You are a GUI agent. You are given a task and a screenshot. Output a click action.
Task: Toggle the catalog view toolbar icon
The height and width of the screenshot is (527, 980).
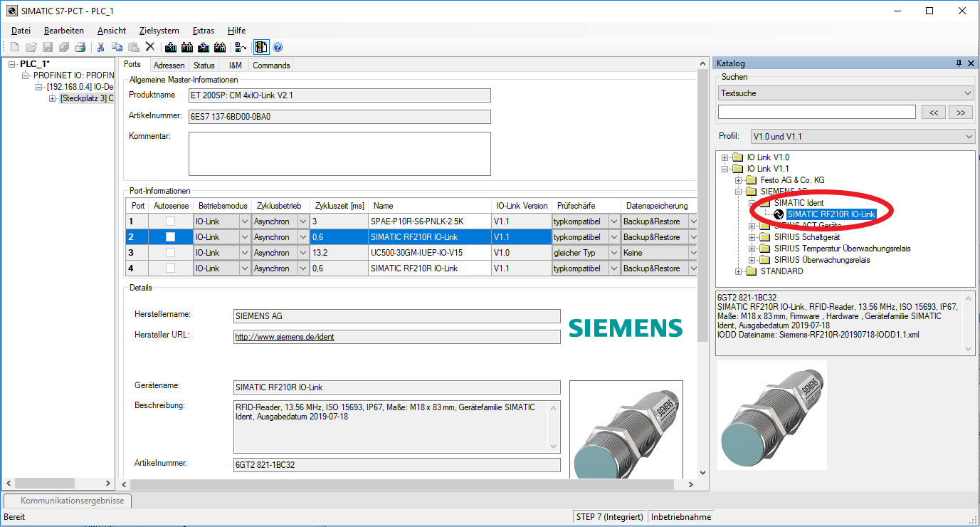pos(261,47)
